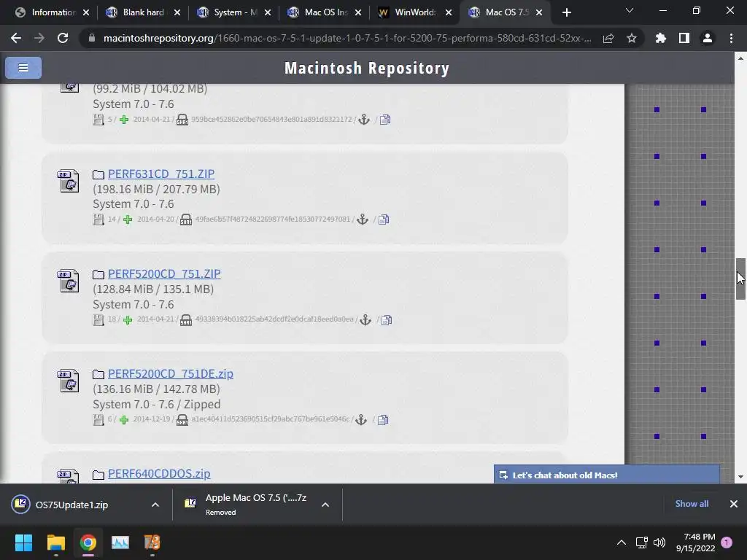
Task: Open Chrome extensions puzzle icon
Action: (660, 38)
